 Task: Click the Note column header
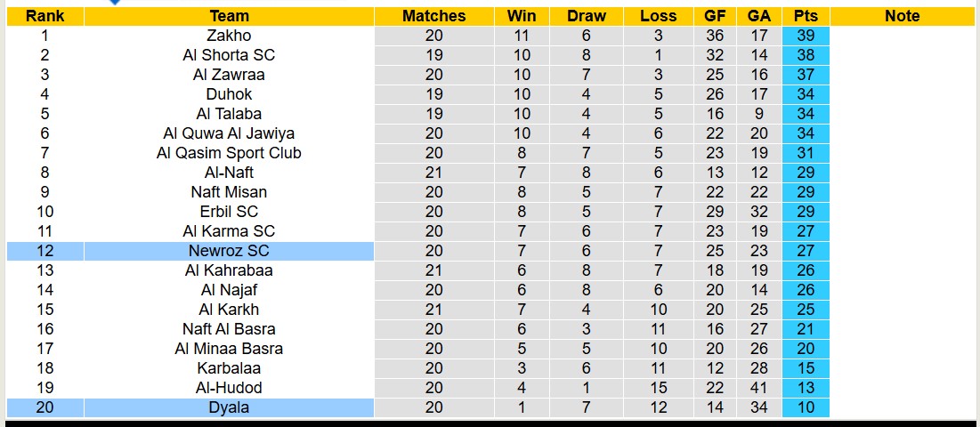point(903,16)
